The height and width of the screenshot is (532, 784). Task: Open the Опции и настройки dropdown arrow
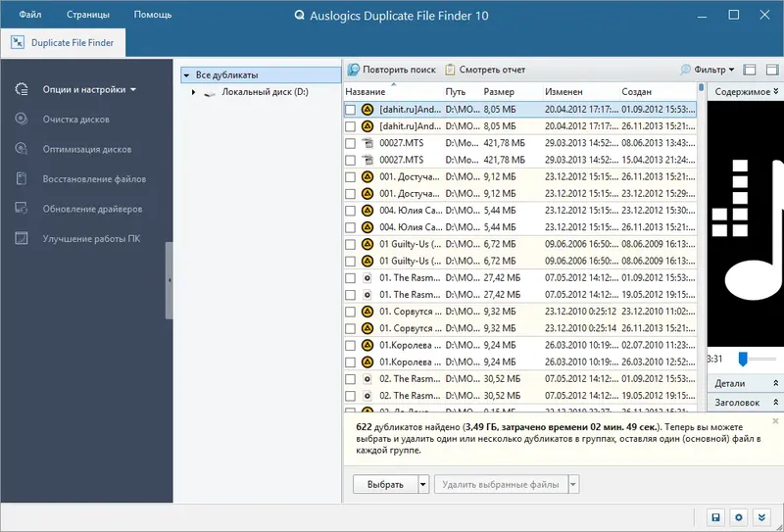133,90
